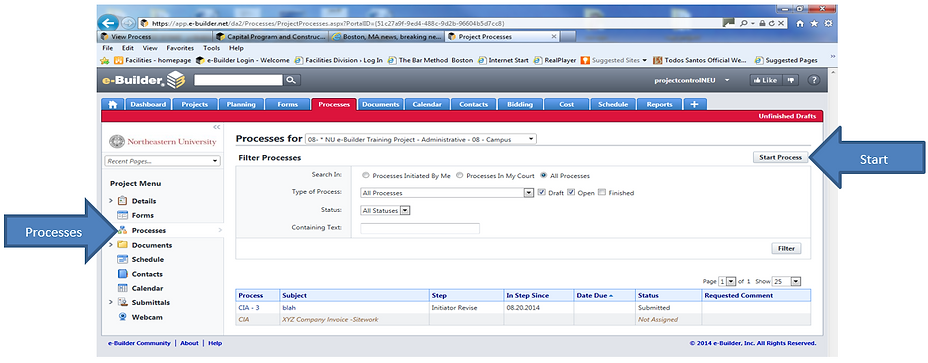Select Processes In My Court radio button
This screenshot has width=928, height=363.
[x=459, y=176]
